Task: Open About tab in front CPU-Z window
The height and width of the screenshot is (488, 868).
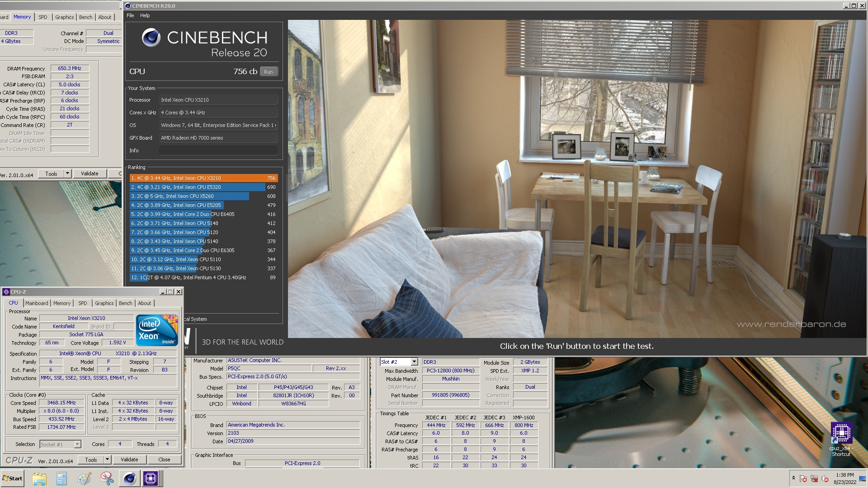Action: coord(145,303)
